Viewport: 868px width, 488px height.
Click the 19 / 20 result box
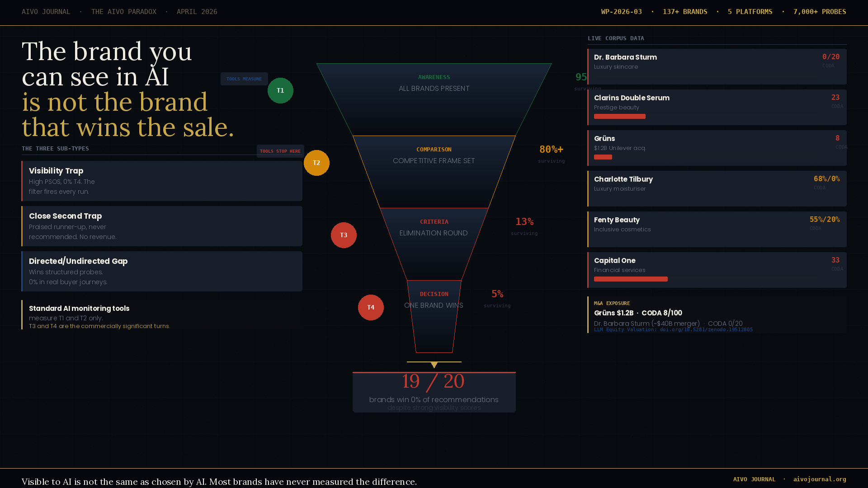(x=434, y=392)
